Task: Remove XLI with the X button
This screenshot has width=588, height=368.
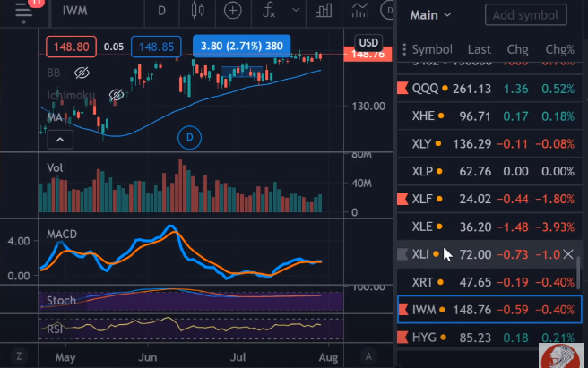Action: 568,254
